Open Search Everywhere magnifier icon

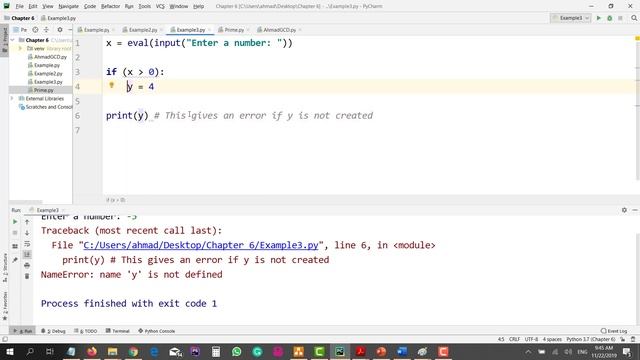pos(634,18)
